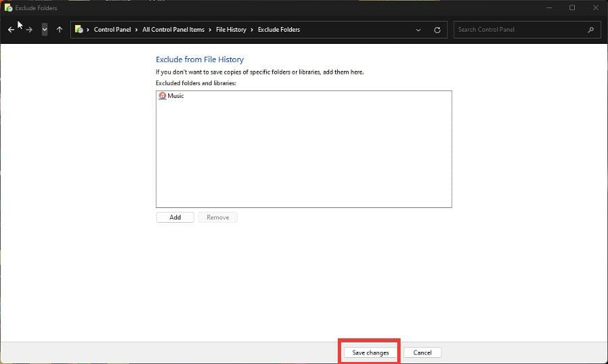Maximize the Exclude Folders window
The image size is (608, 364).
[x=572, y=7]
